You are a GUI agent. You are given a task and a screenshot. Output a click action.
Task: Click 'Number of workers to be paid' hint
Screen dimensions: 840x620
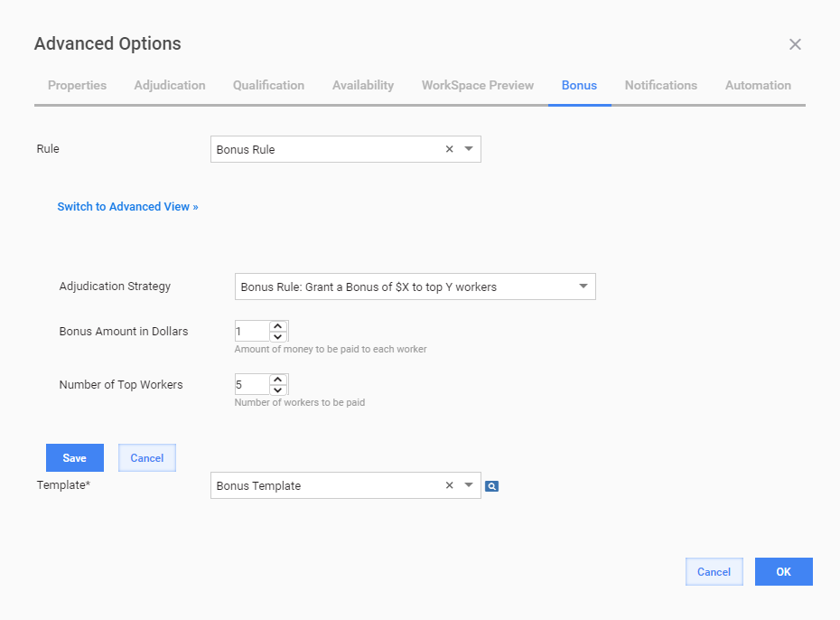[x=300, y=402]
